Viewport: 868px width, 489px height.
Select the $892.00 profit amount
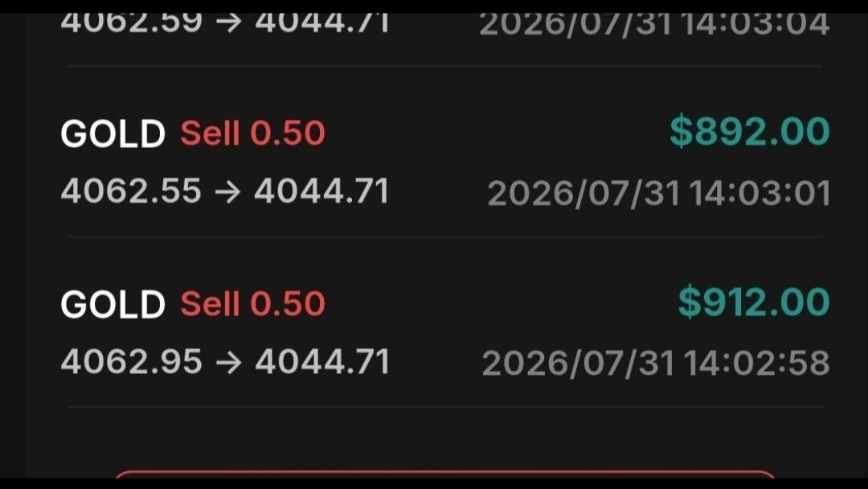tap(750, 132)
